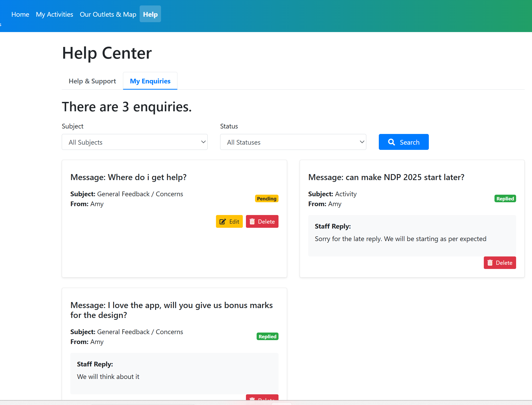
Task: Open My Activities from the navbar
Action: tap(54, 14)
